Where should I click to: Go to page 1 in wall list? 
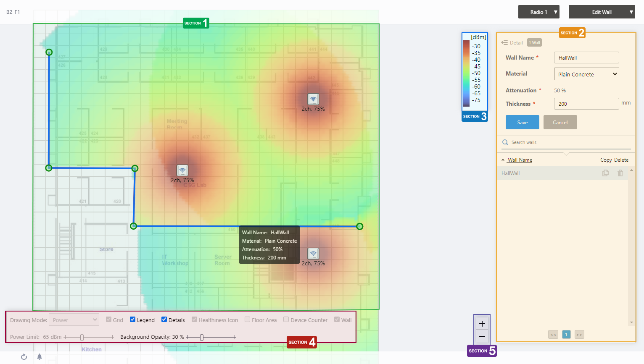pos(566,335)
